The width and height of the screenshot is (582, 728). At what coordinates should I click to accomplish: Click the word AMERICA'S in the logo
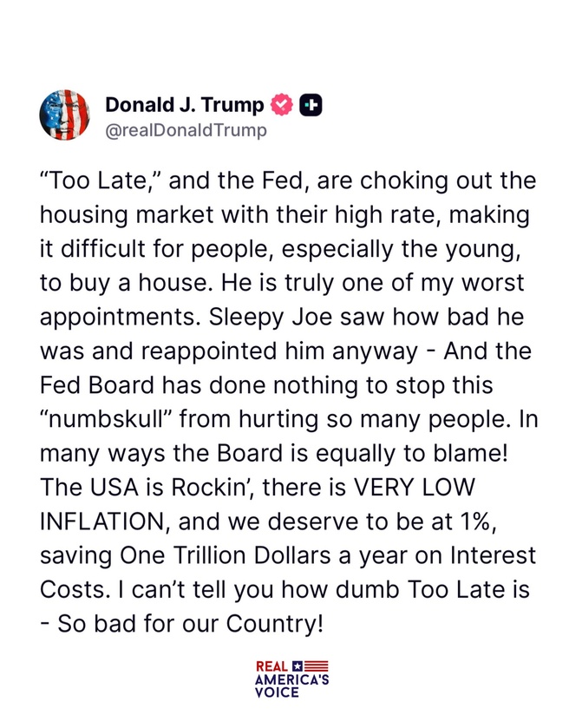point(291,679)
